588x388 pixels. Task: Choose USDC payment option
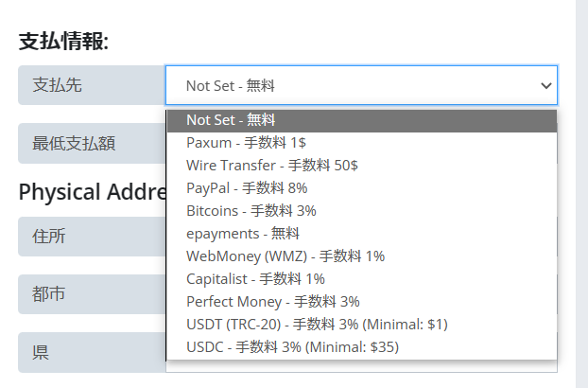click(361, 346)
